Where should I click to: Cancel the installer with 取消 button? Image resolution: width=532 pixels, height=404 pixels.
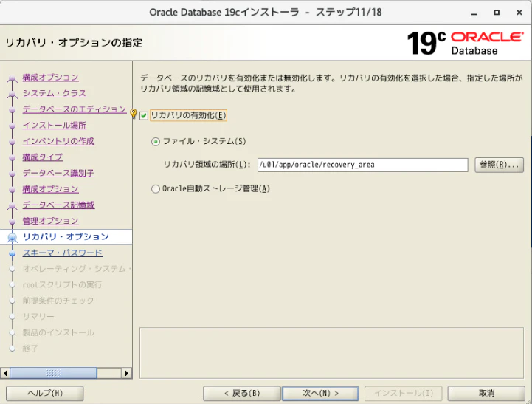point(486,394)
